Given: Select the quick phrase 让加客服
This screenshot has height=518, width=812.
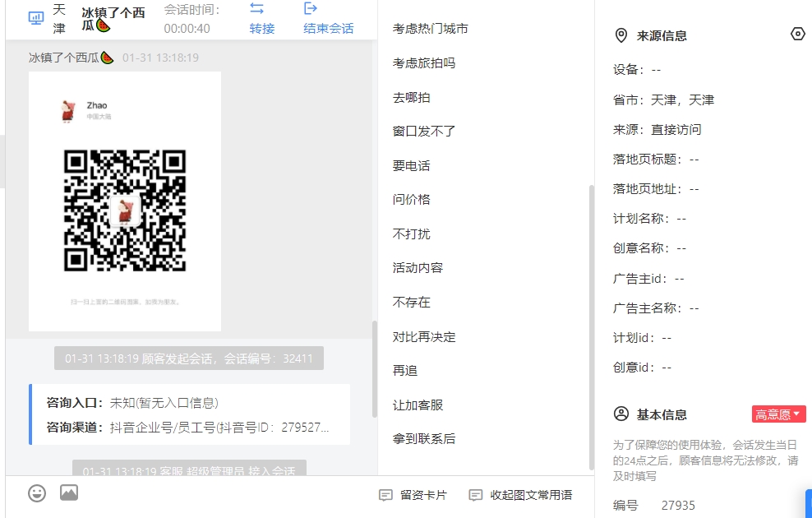Looking at the screenshot, I should [x=418, y=405].
